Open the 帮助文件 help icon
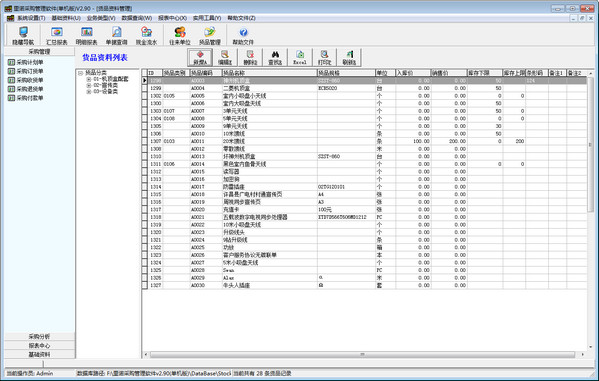This screenshot has width=599, height=381. pyautogui.click(x=243, y=35)
